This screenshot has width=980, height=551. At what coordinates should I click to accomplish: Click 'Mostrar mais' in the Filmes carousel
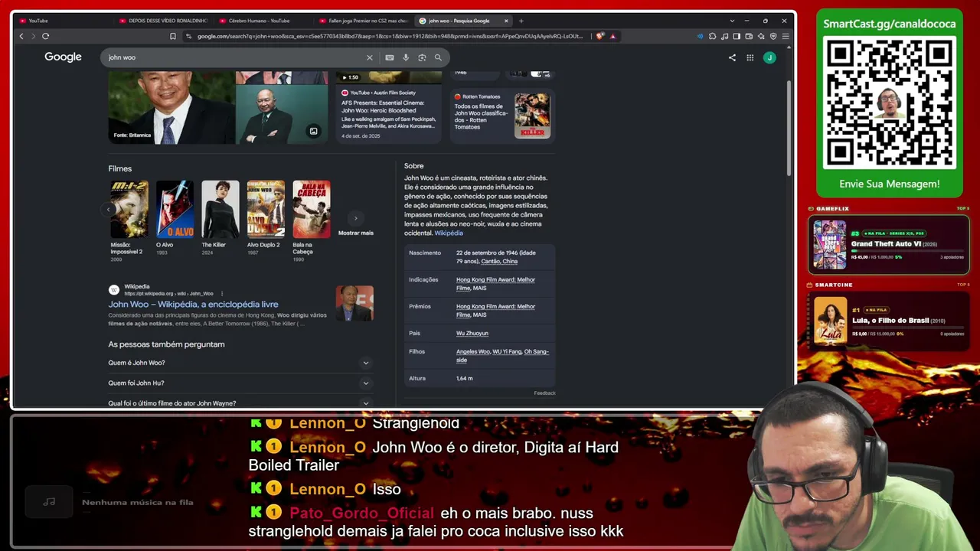click(355, 233)
